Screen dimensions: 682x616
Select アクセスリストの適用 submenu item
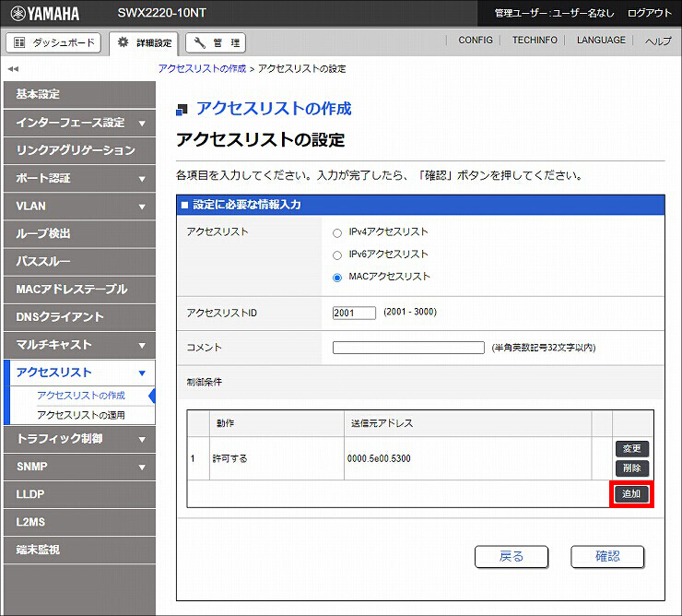pos(81,415)
